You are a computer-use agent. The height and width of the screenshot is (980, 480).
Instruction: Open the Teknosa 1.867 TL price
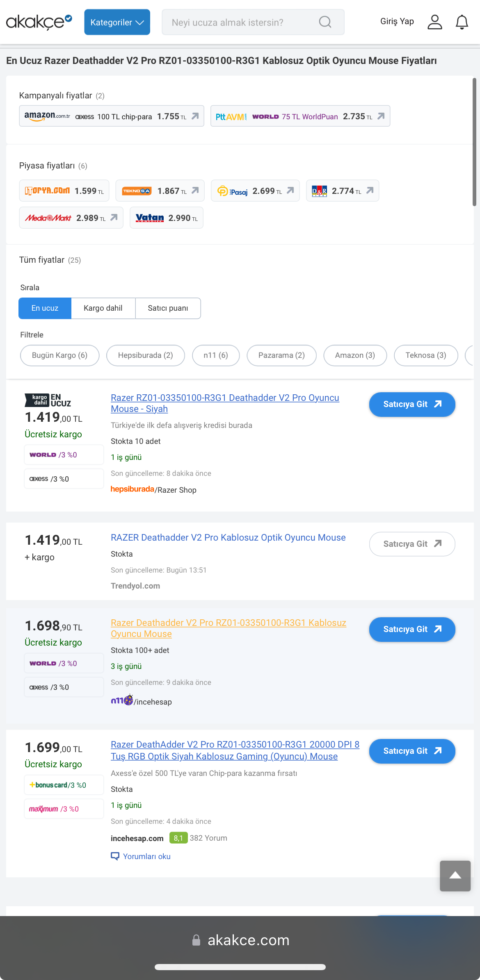(x=160, y=191)
